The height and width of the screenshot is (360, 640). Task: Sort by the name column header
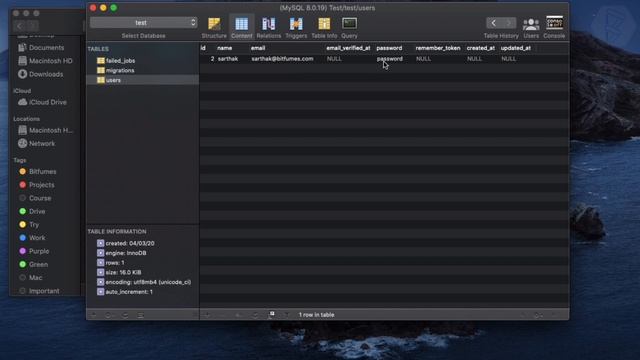[x=224, y=48]
